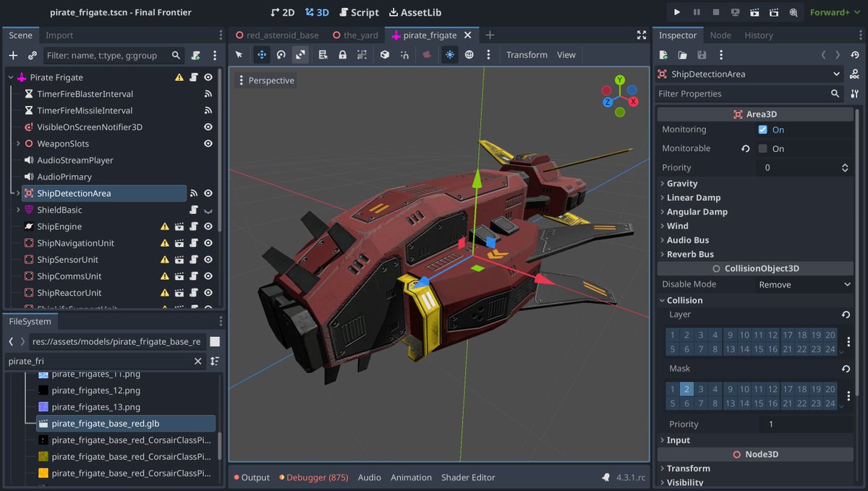Lock the selected node with the padlock icon
This screenshot has height=491, width=868.
coord(342,54)
